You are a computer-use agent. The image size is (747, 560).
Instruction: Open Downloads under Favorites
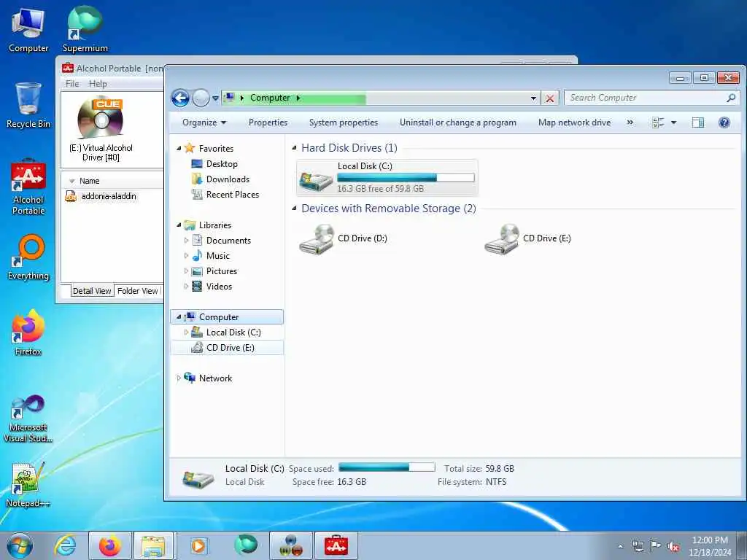point(228,179)
